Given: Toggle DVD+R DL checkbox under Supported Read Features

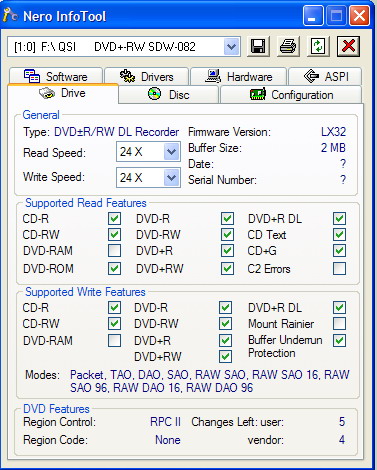Looking at the screenshot, I should pyautogui.click(x=339, y=219).
